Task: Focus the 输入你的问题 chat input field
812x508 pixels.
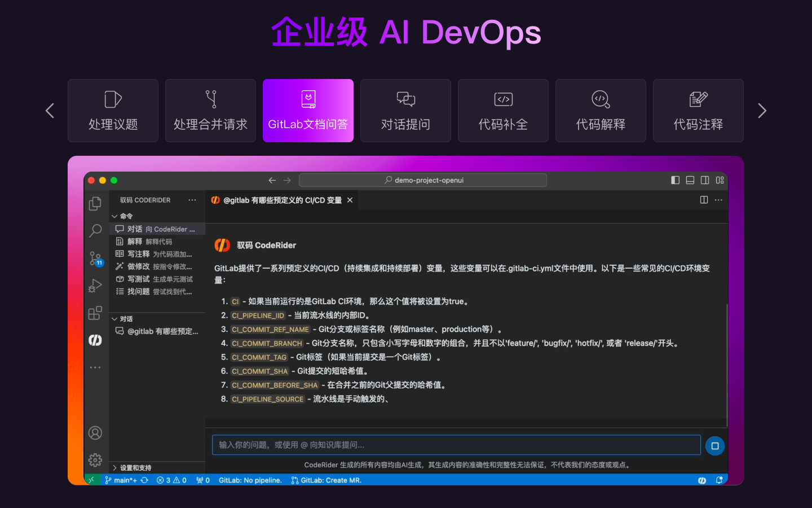Action: click(x=456, y=445)
